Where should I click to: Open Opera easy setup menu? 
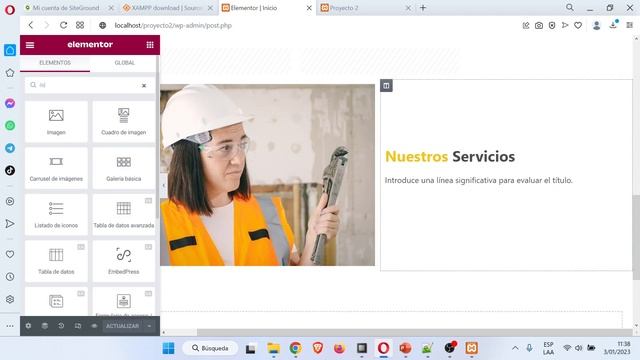629,25
